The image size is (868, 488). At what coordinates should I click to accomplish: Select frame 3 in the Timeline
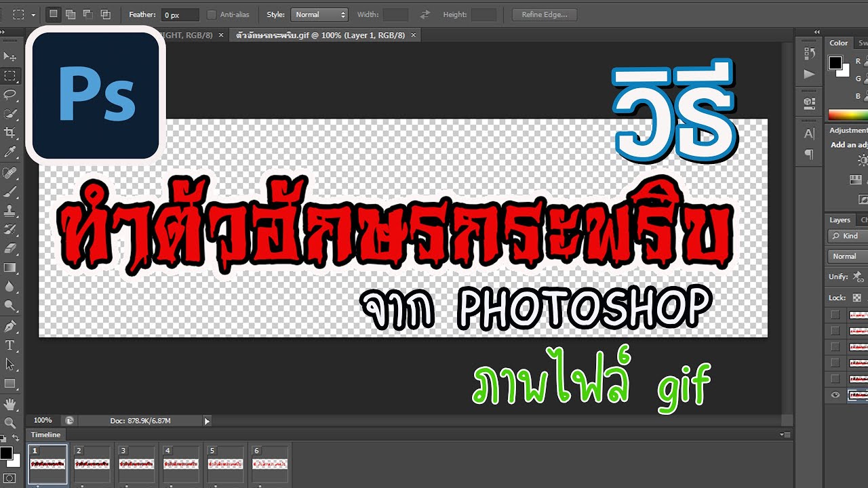pyautogui.click(x=136, y=464)
